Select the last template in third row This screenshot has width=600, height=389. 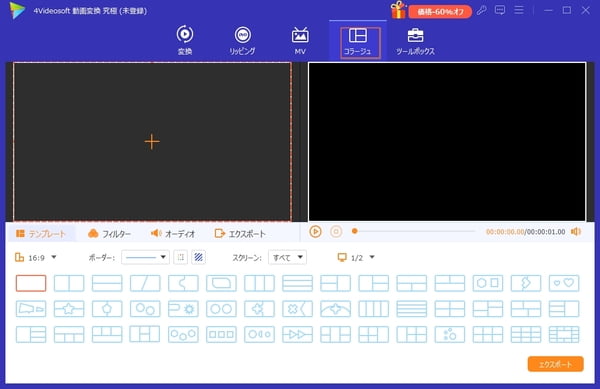click(564, 334)
